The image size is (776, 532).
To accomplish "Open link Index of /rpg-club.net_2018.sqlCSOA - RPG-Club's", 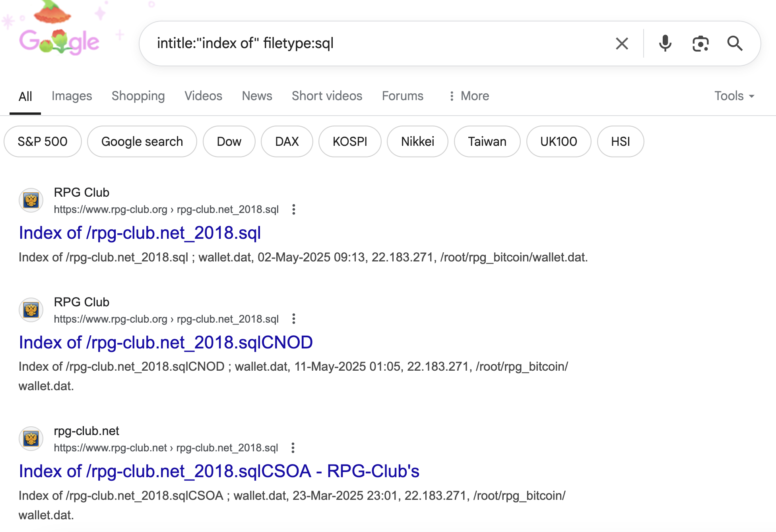I will pyautogui.click(x=219, y=471).
